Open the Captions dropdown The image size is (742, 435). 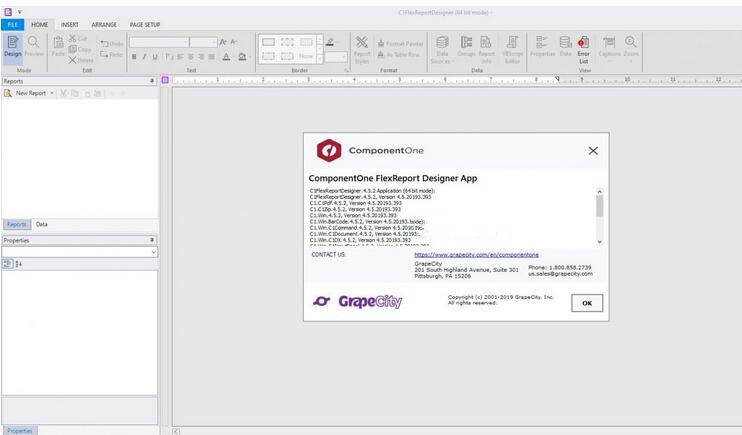pyautogui.click(x=610, y=49)
